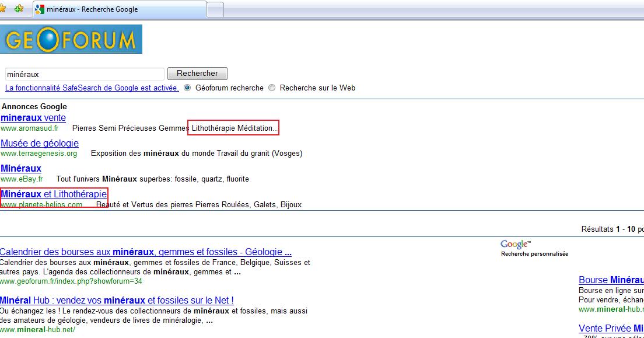Click the www.planete-helios.com address text
Image resolution: width=644 pixels, height=338 pixels.
point(41,204)
